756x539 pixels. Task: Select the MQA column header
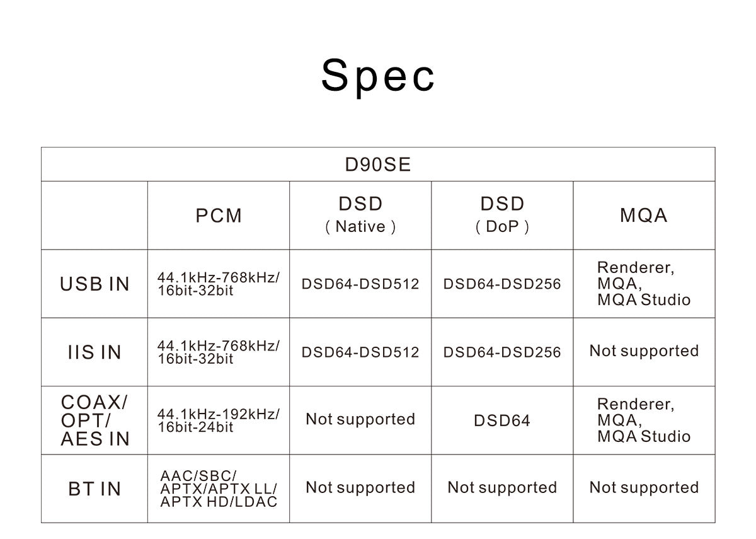point(643,216)
